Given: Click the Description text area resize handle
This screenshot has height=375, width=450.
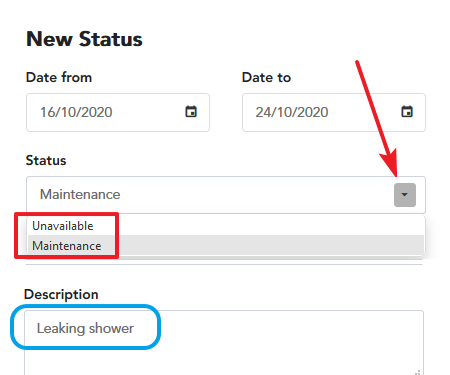Looking at the screenshot, I should (418, 372).
